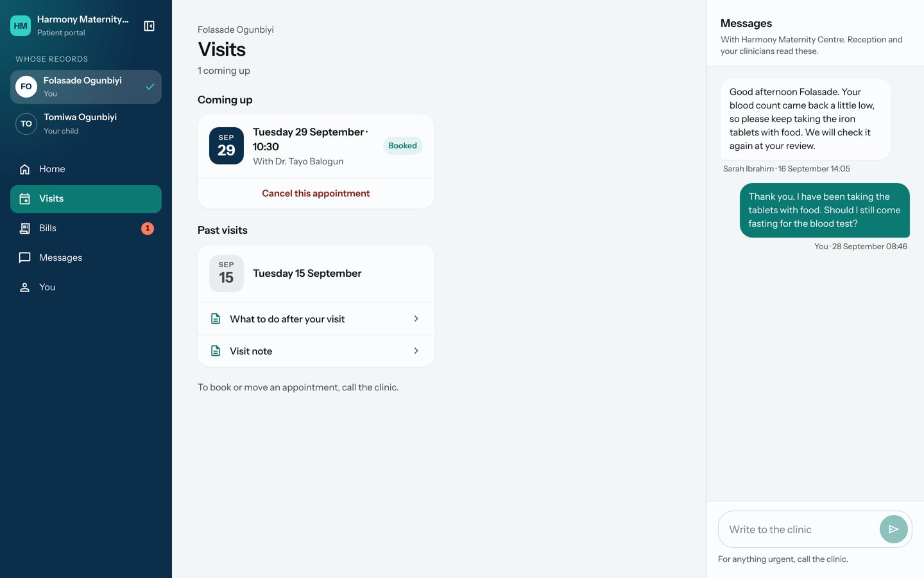Navigate to Bills
The height and width of the screenshot is (578, 924).
pos(86,228)
